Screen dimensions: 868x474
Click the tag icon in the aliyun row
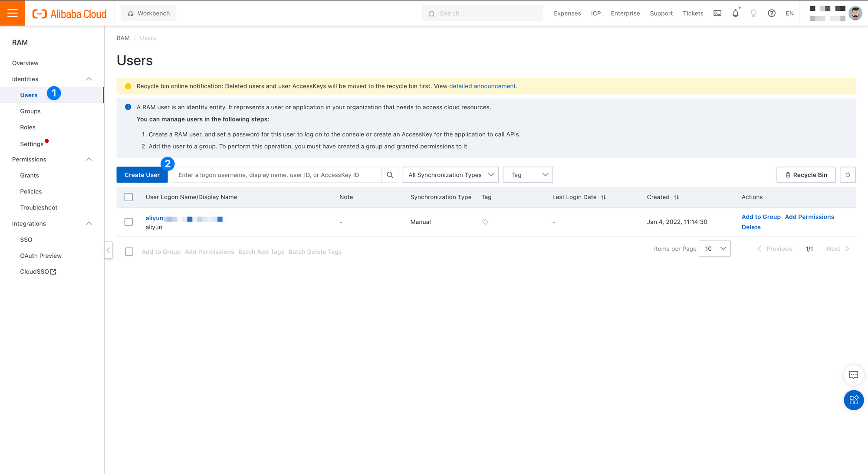[485, 222]
